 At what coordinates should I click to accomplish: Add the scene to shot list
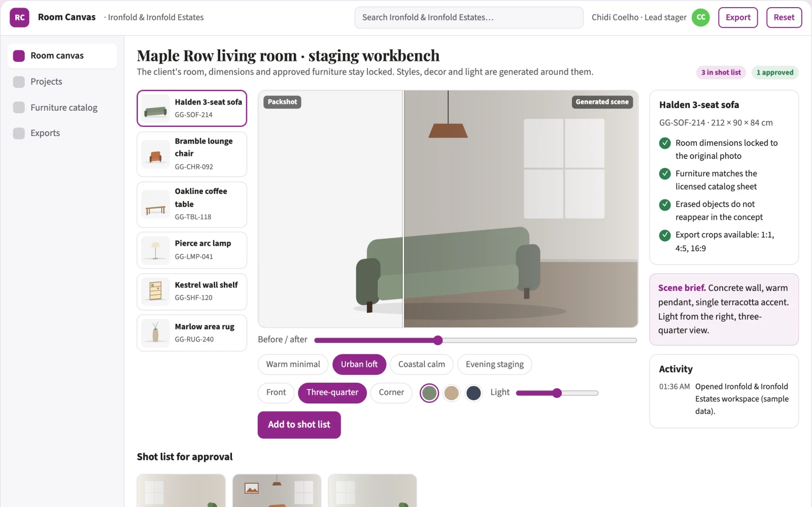tap(299, 425)
